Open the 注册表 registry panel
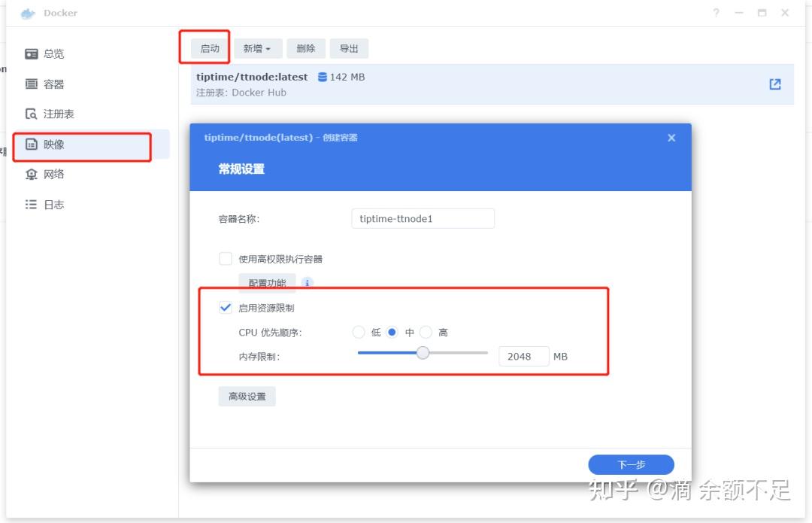The height and width of the screenshot is (523, 812). coord(56,114)
